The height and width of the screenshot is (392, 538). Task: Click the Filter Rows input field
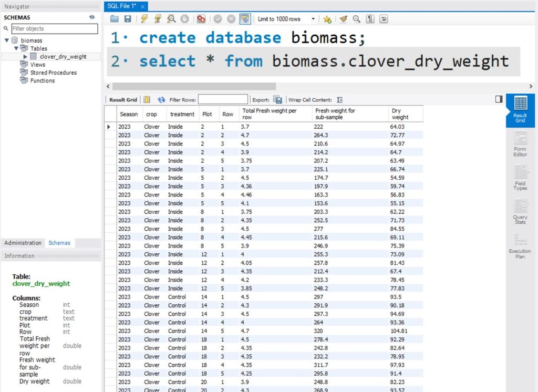tap(223, 99)
